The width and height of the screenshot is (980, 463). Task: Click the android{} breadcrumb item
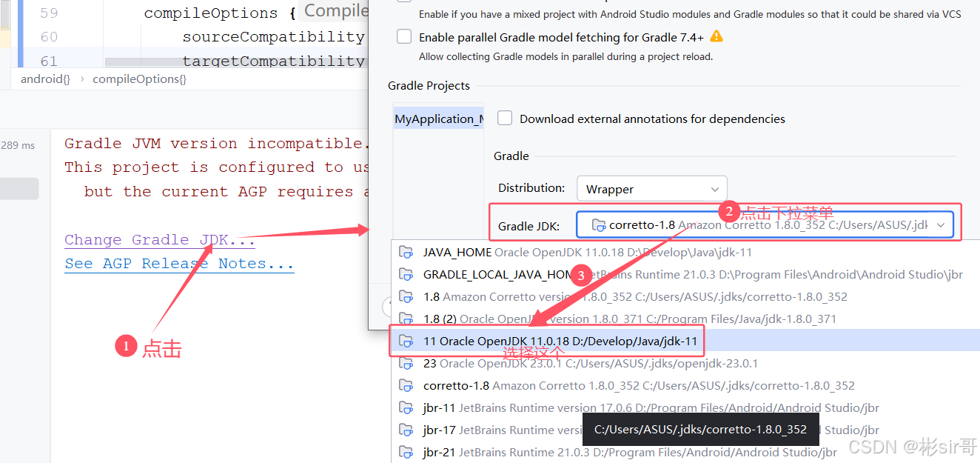coord(44,79)
